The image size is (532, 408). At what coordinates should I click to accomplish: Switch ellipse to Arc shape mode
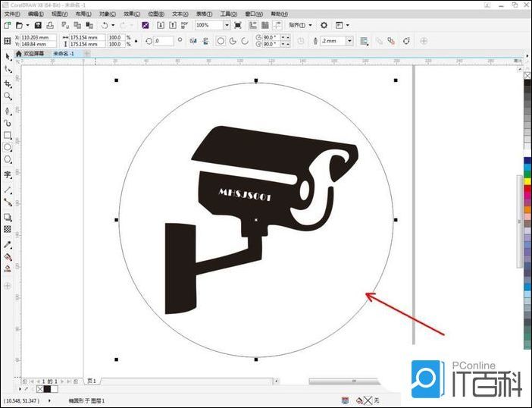246,40
